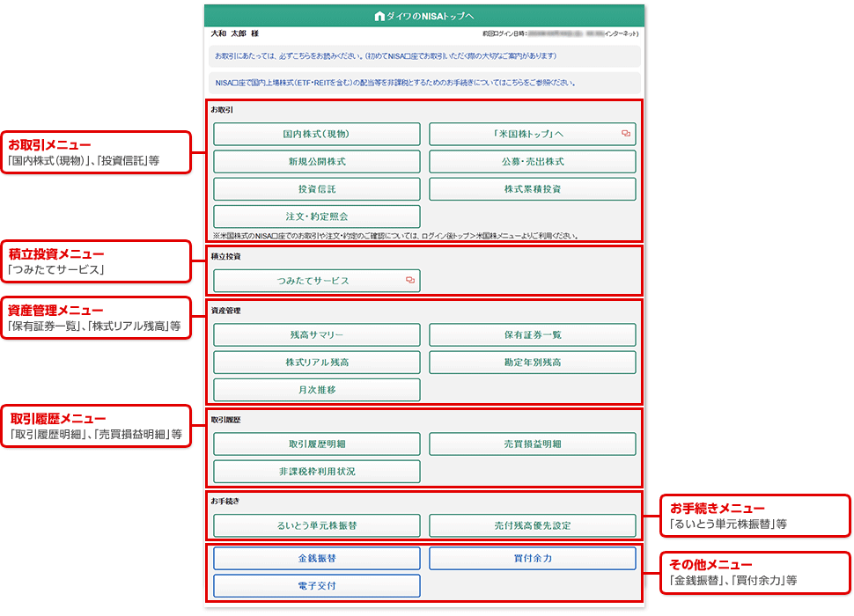
Task: View 取引履歴明細 transaction history
Action: pos(317,444)
